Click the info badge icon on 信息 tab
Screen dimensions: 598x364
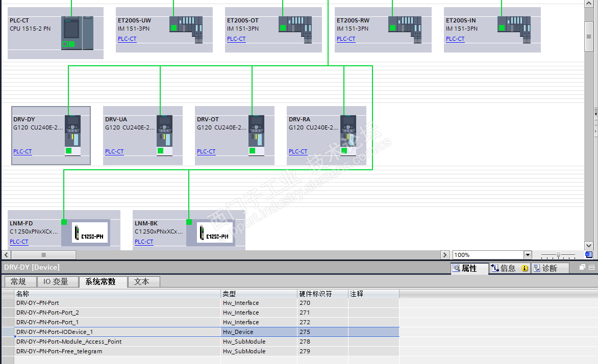point(525,268)
